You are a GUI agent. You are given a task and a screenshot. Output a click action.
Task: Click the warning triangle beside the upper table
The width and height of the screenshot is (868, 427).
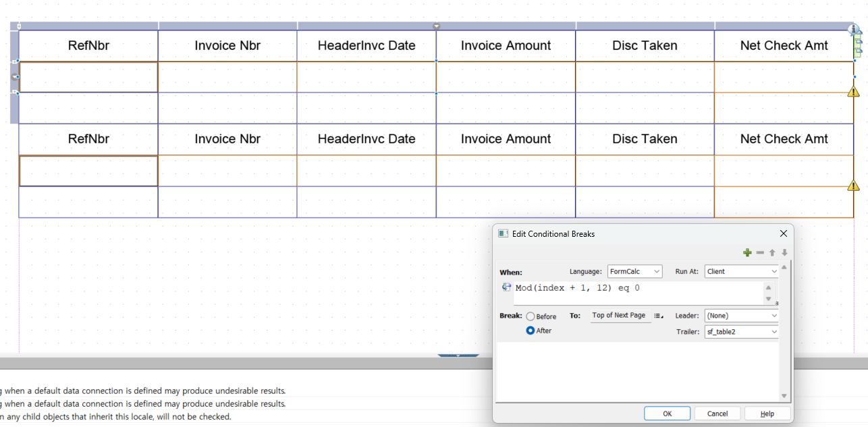[853, 92]
